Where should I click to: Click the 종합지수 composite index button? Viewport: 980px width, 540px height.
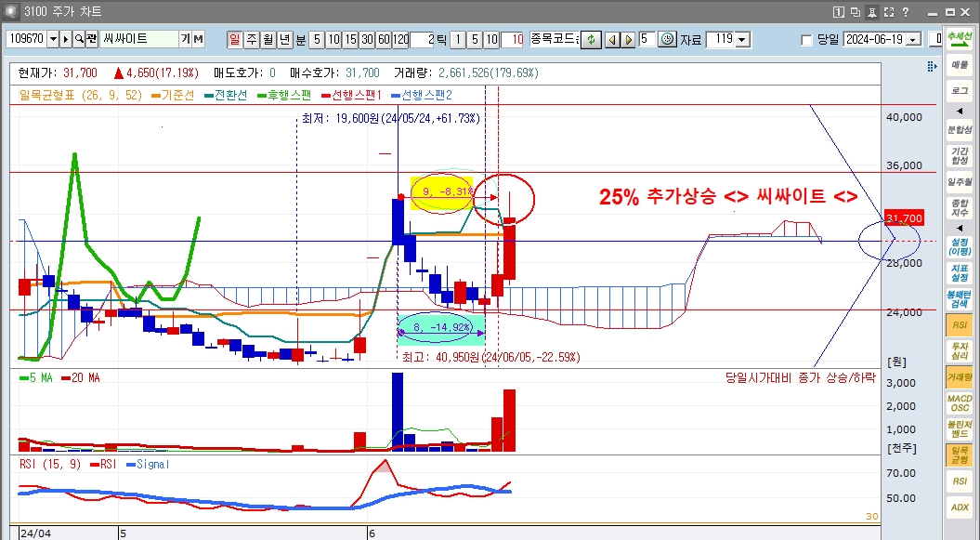pos(960,207)
